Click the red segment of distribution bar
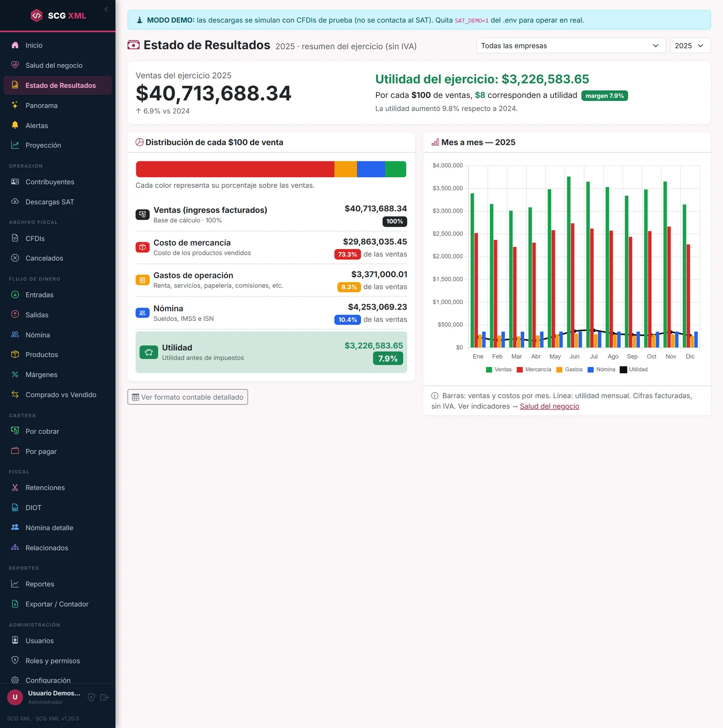 pyautogui.click(x=235, y=169)
